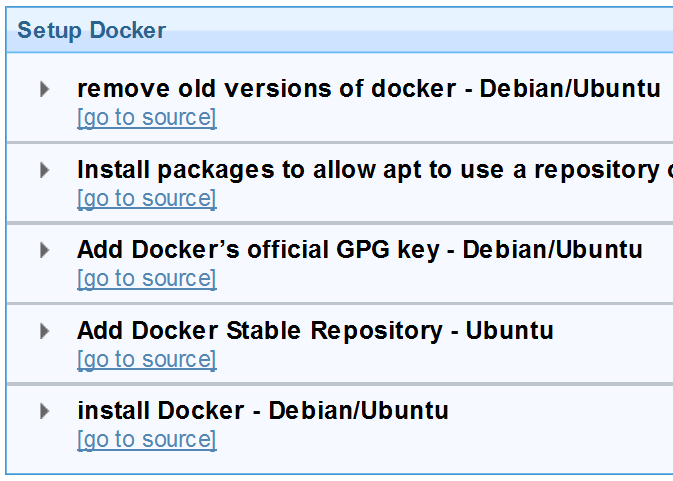Expand 'Add Docker's official GPG key' arrow
The image size is (673, 481).
[x=44, y=250]
